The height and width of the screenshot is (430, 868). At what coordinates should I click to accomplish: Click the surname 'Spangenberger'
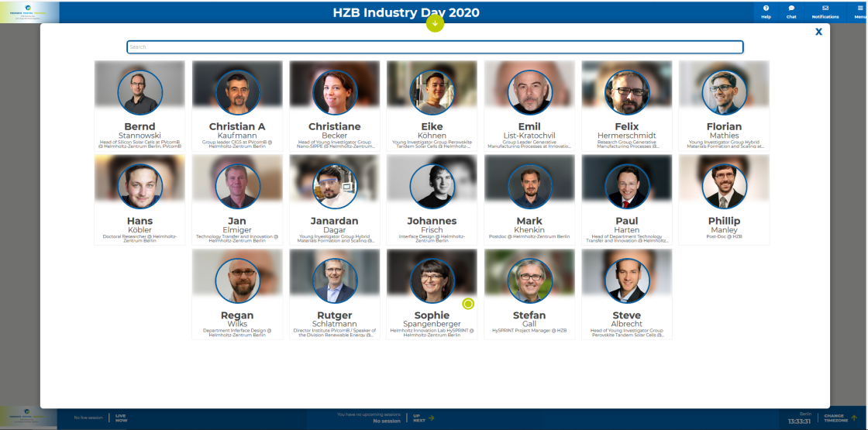[x=432, y=324]
